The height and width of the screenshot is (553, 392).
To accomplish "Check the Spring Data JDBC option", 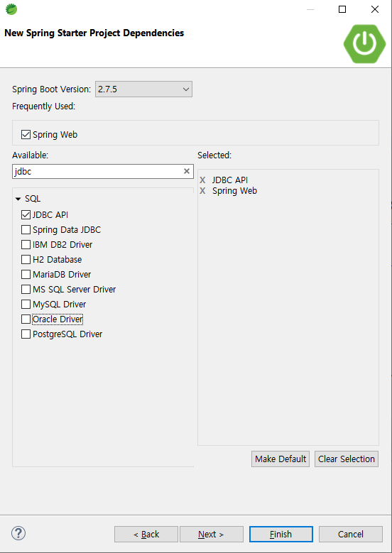I will (26, 229).
